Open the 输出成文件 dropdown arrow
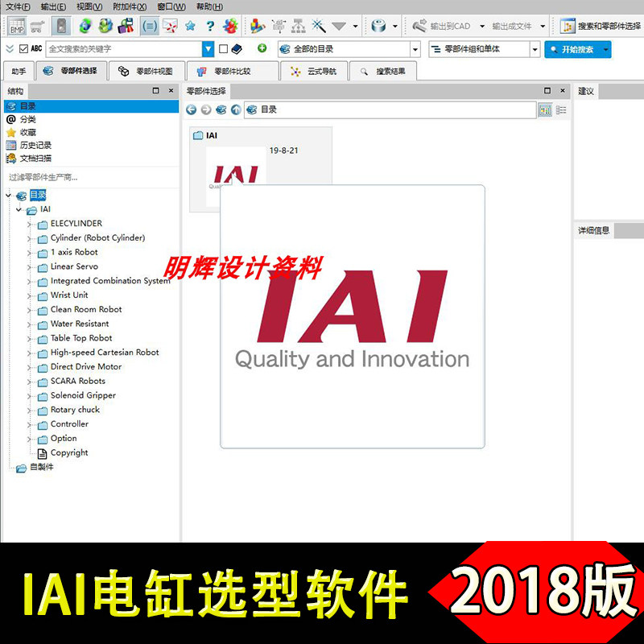644x644 pixels. 543,27
